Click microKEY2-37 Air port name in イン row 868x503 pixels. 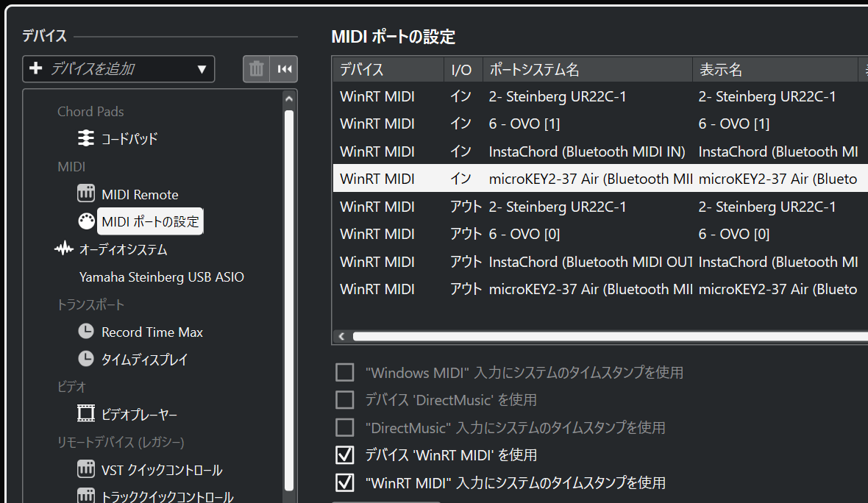pyautogui.click(x=591, y=179)
